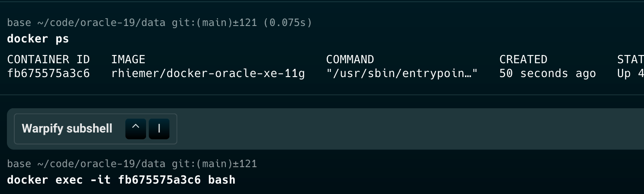The image size is (644, 194).
Task: Click the "Up 4" status value
Action: (x=631, y=74)
